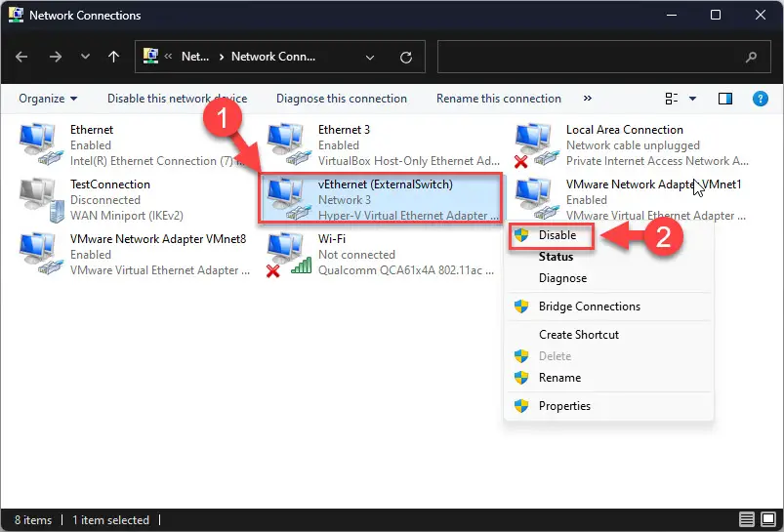This screenshot has height=532, width=784.
Task: Click the Network Connections title bar icon
Action: 16,15
